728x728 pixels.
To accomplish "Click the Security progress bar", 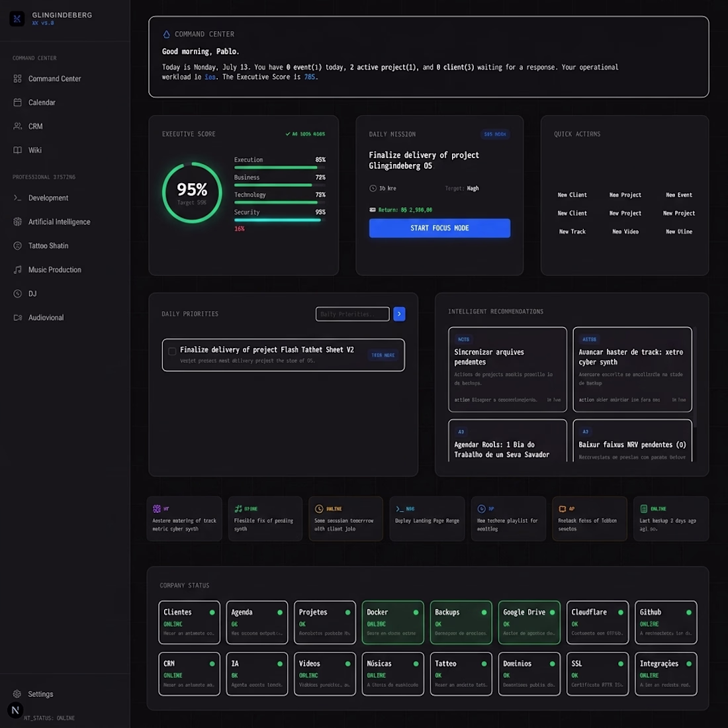I will click(x=279, y=220).
